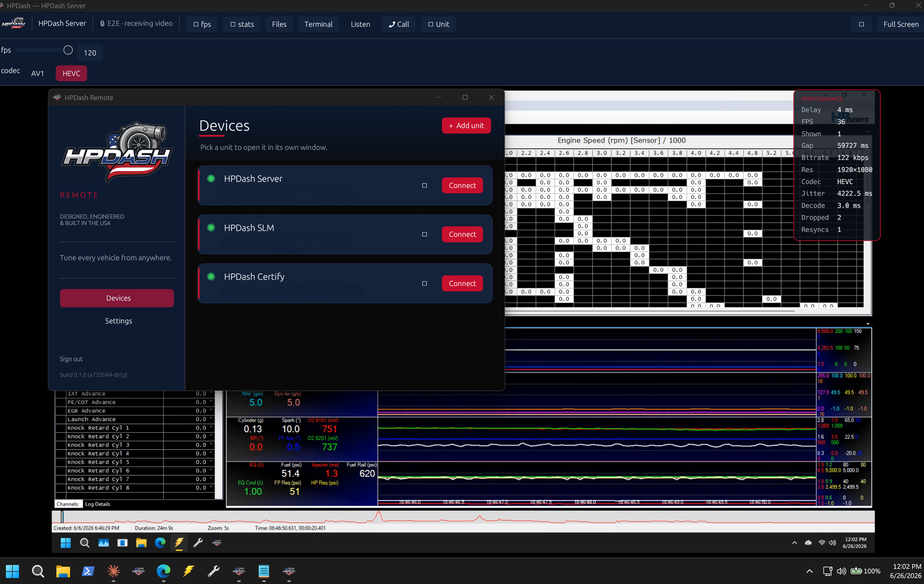Select the EGR Advance row
Image resolution: width=924 pixels, height=584 pixels.
(135, 411)
